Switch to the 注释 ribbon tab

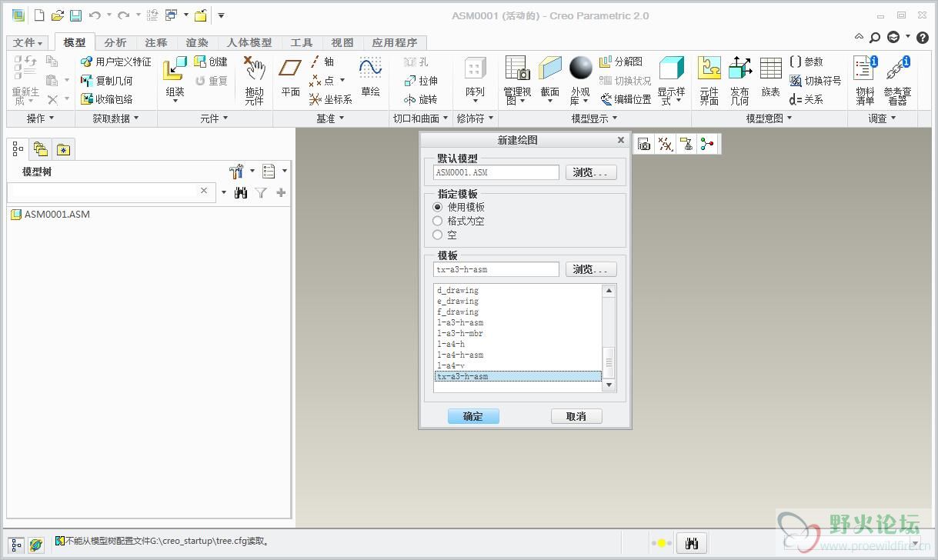tap(156, 43)
